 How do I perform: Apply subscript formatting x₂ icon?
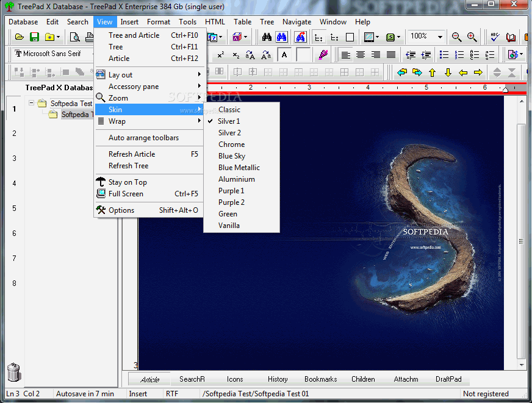tap(236, 55)
